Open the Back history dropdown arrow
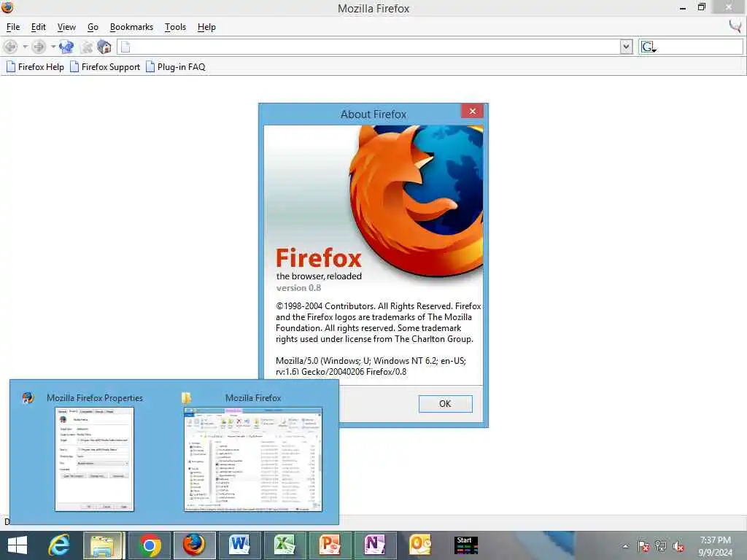 [26, 47]
